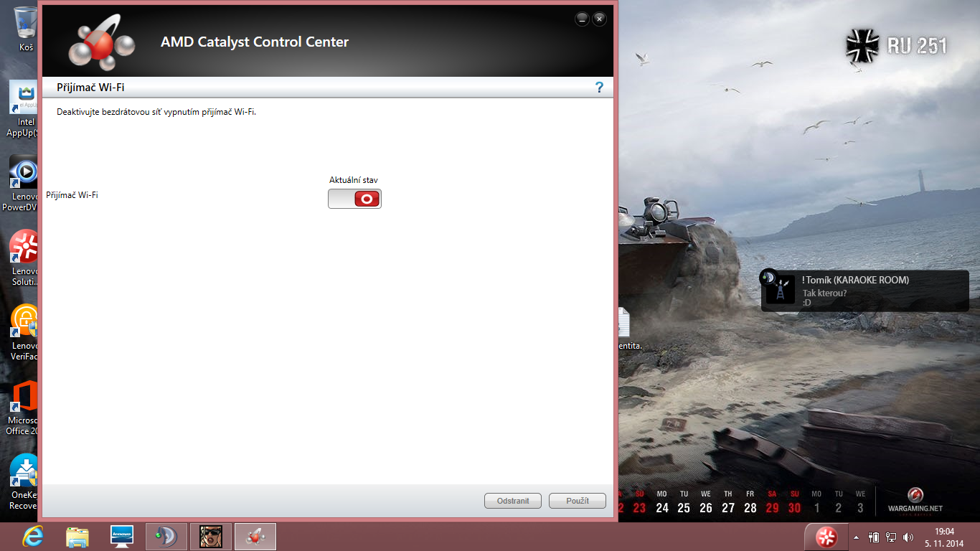Select Catalyst Control Center taskbar button
The height and width of the screenshot is (551, 980).
coord(255,537)
